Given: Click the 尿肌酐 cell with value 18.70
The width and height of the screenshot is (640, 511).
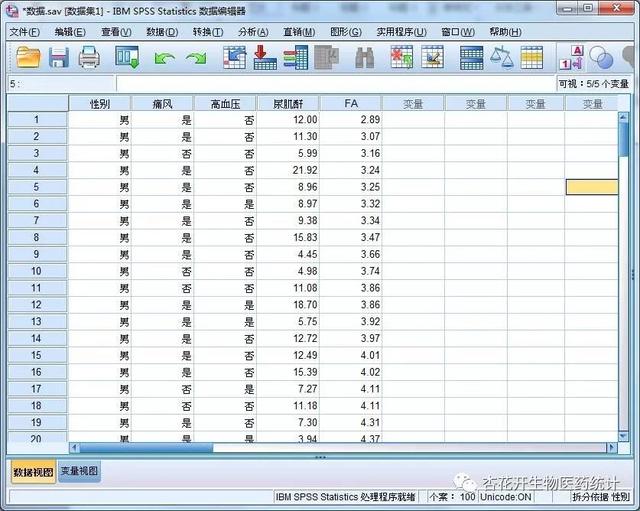Looking at the screenshot, I should [x=288, y=305].
